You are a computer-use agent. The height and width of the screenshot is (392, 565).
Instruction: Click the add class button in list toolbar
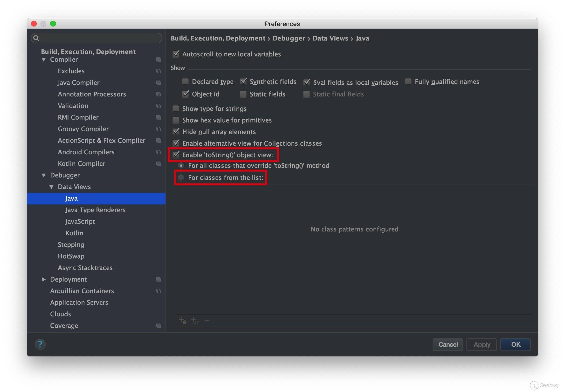(x=183, y=320)
